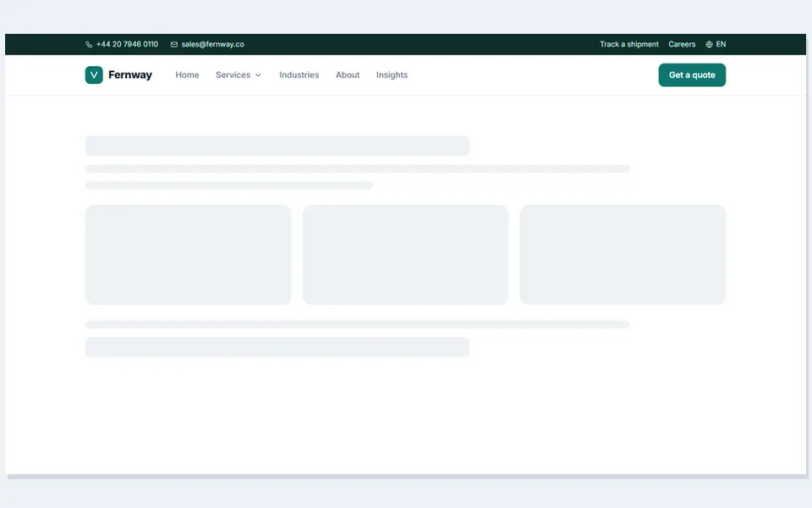Visit the Insights section
This screenshot has width=812, height=508.
click(392, 75)
